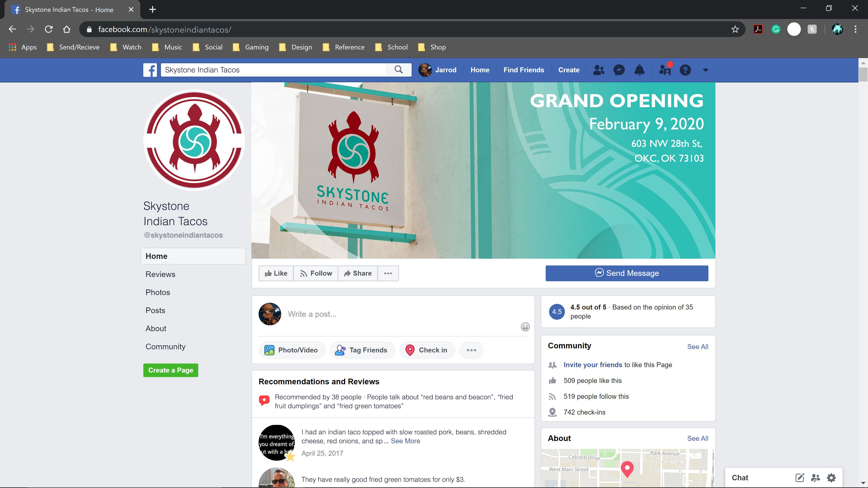Click the emoji face icon in post box
This screenshot has height=488, width=868.
525,327
